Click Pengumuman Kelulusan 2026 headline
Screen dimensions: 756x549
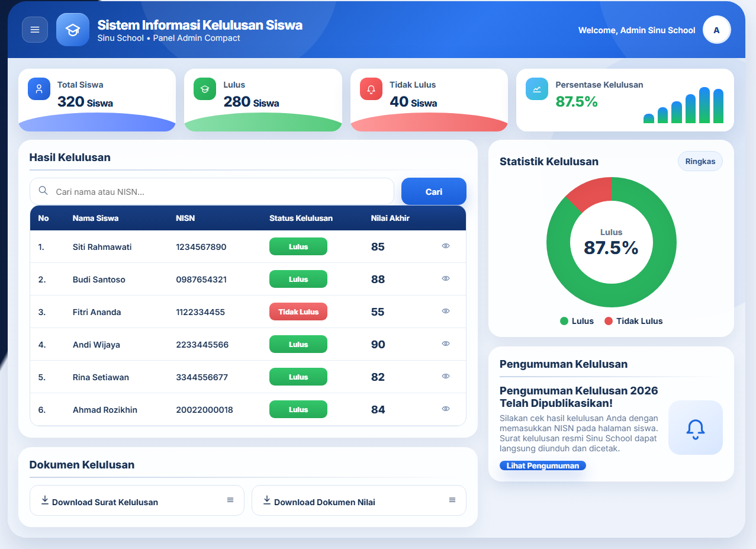click(579, 397)
